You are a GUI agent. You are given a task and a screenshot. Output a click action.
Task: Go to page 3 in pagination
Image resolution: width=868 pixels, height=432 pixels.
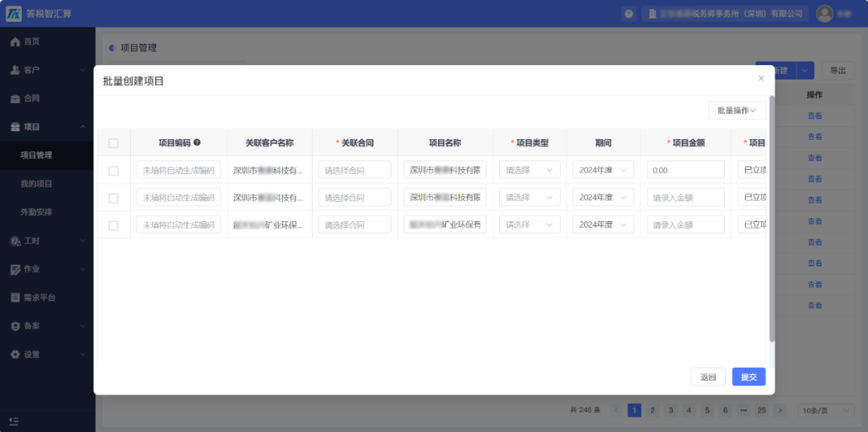(671, 410)
